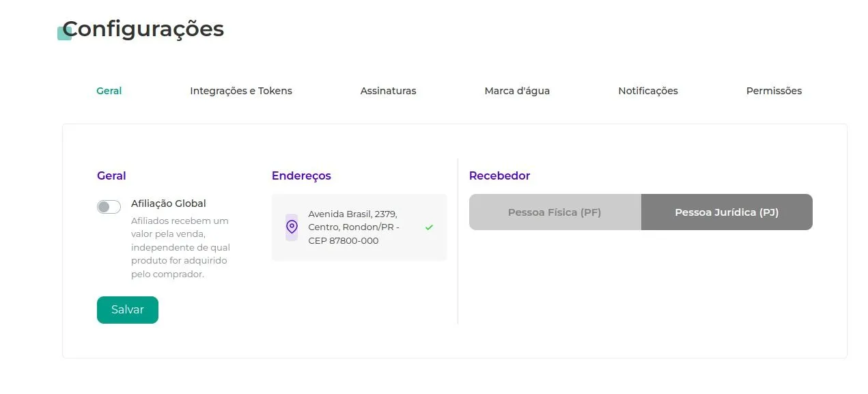Choose Pessoa Física (PF) receiver type
The height and width of the screenshot is (394, 868).
pos(555,212)
